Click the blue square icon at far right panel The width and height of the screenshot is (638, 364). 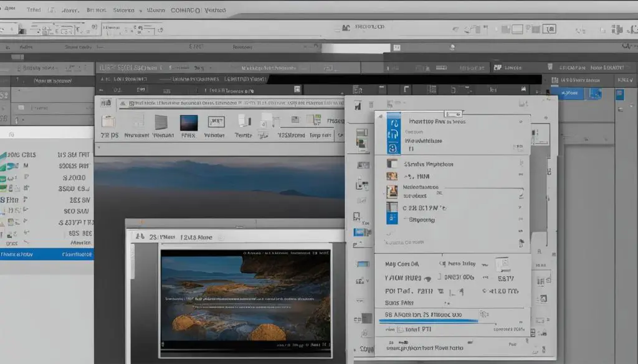coord(620,95)
